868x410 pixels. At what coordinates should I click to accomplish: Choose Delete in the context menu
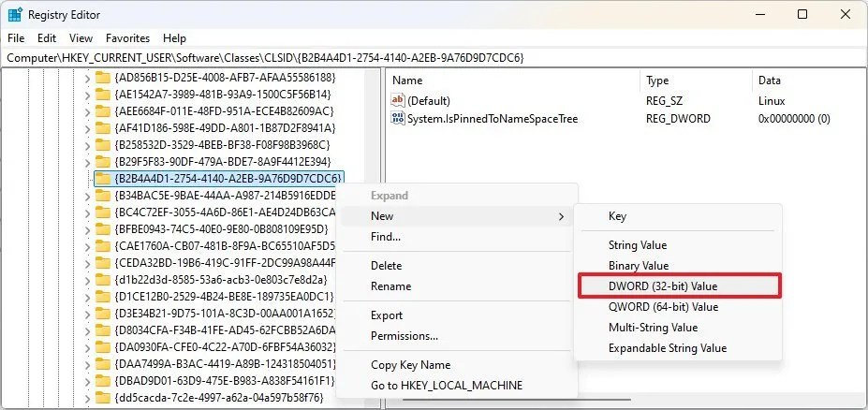(457, 266)
